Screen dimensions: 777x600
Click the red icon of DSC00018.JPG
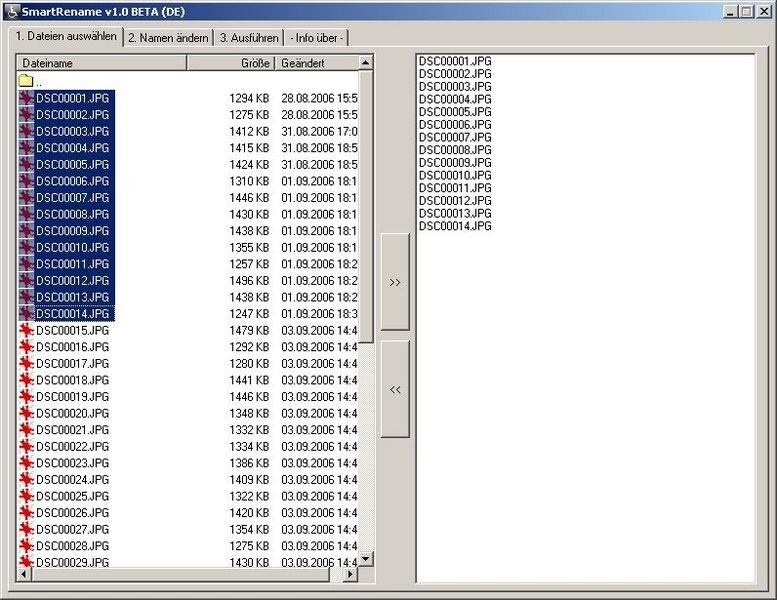coord(26,380)
